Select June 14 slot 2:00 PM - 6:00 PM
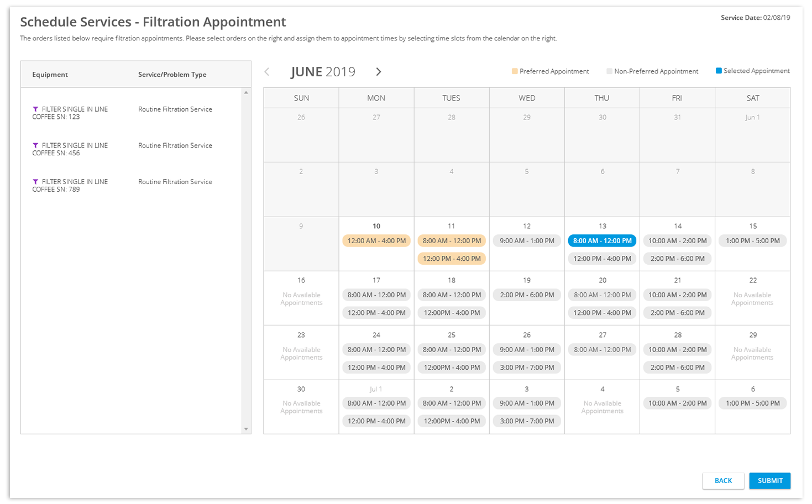This screenshot has width=812, height=504. [x=677, y=259]
